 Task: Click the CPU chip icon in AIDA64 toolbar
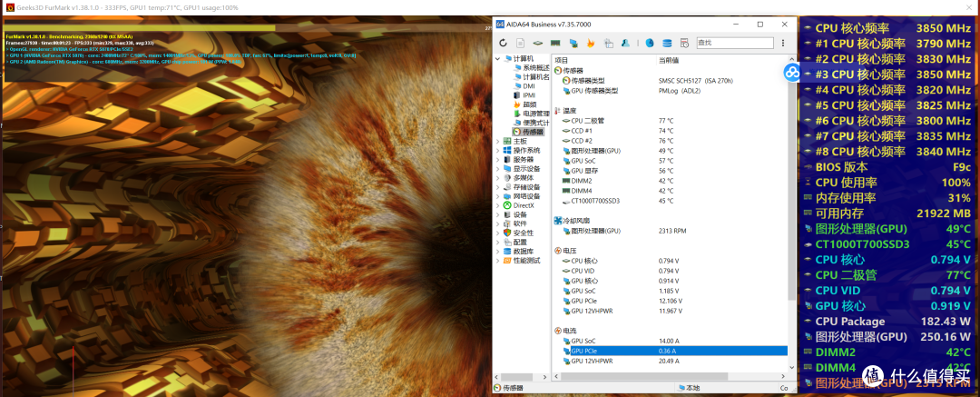(537, 44)
